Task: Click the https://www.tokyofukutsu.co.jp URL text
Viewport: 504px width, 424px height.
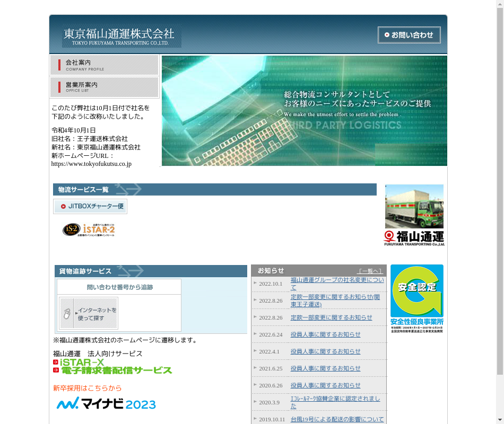Action: (91, 164)
